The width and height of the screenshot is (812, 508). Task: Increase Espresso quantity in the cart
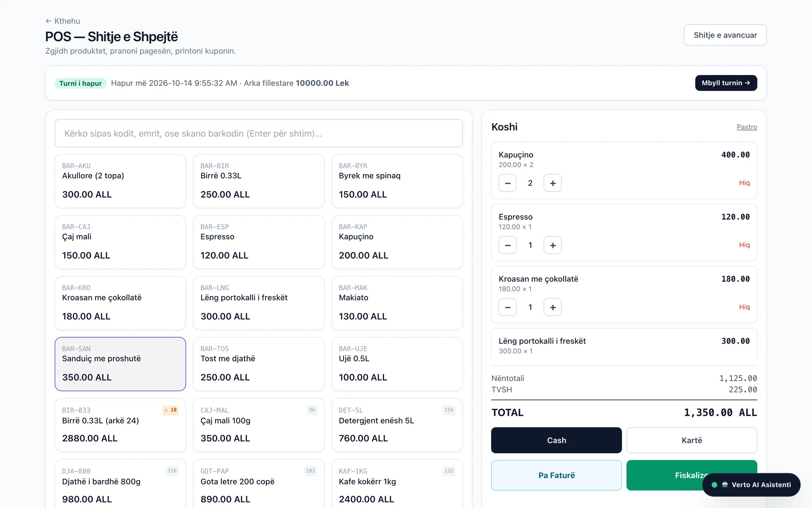coord(553,245)
